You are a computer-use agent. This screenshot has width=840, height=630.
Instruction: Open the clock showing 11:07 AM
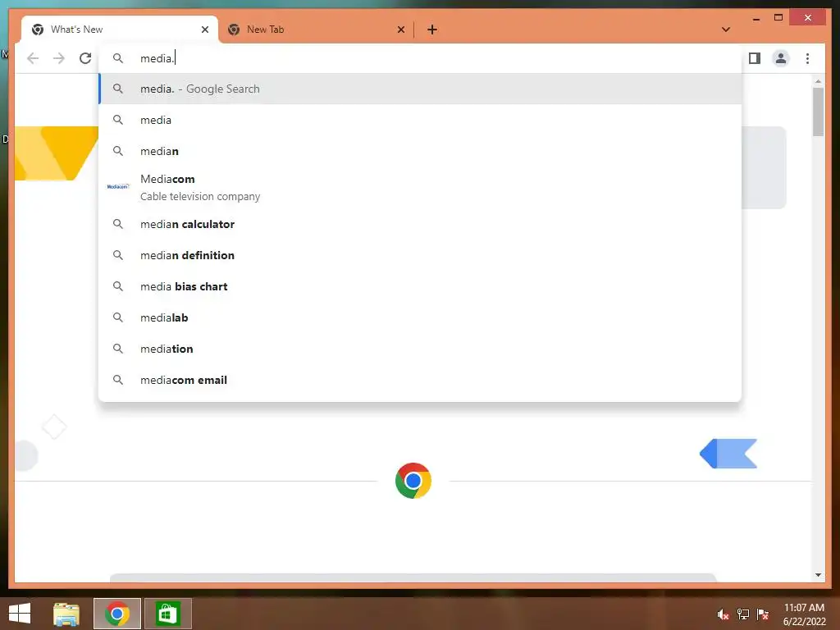tap(804, 614)
